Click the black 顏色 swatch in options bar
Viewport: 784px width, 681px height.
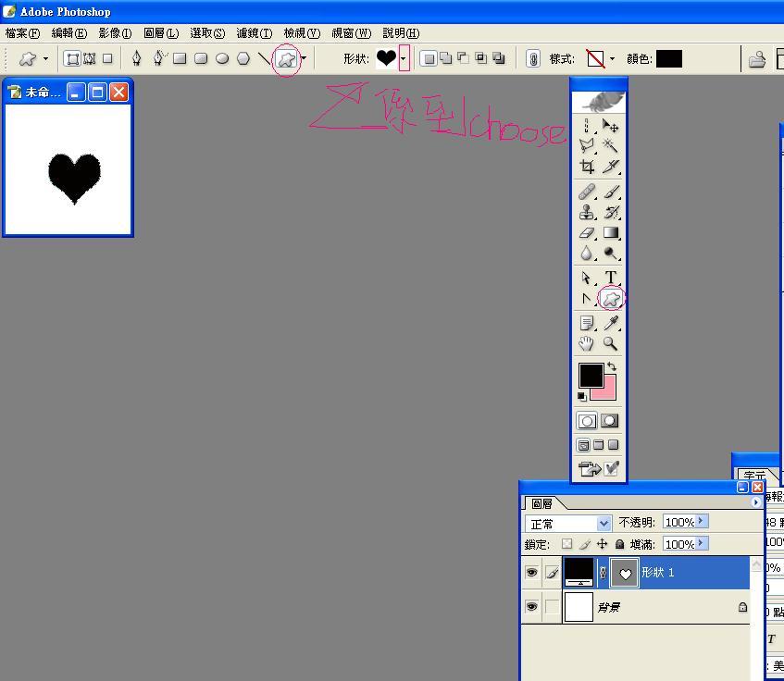coord(668,58)
